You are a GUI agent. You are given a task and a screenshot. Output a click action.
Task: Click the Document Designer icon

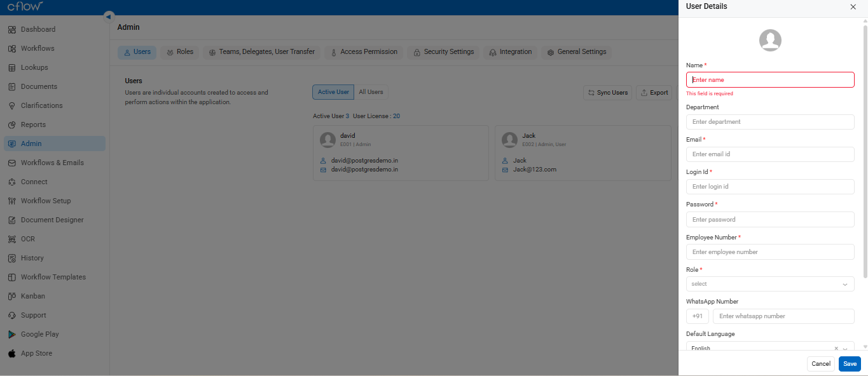(x=12, y=220)
